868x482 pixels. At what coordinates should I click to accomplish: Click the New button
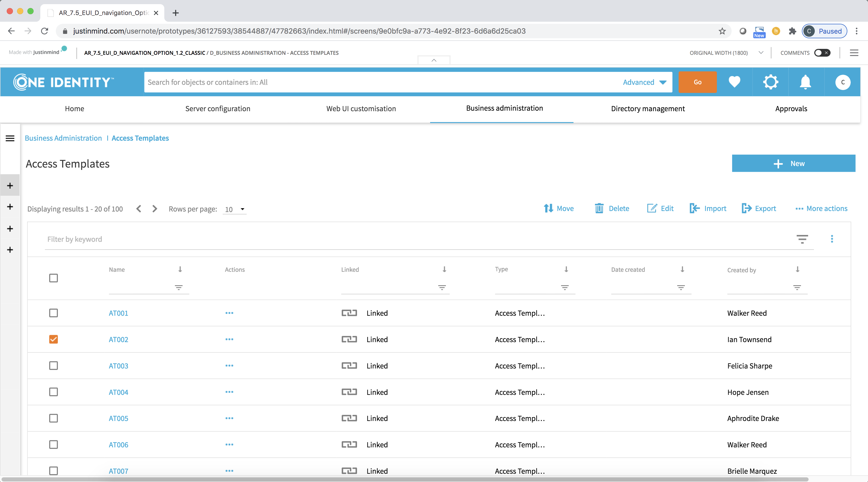[793, 164]
